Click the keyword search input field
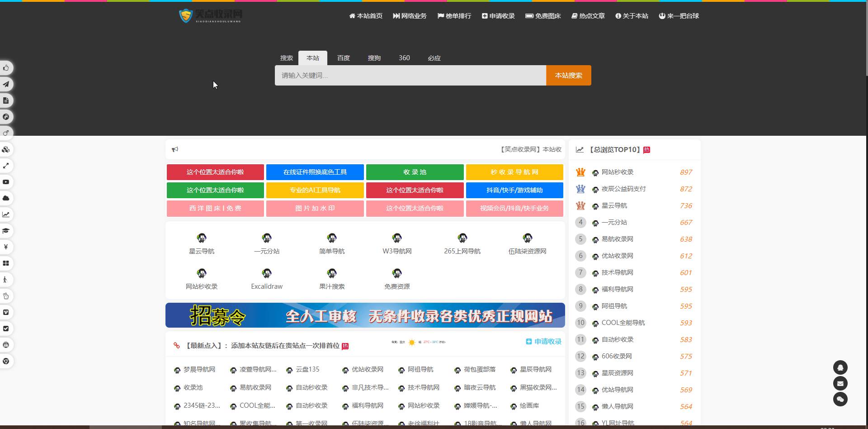Screen dimensions: 868x429 point(410,76)
